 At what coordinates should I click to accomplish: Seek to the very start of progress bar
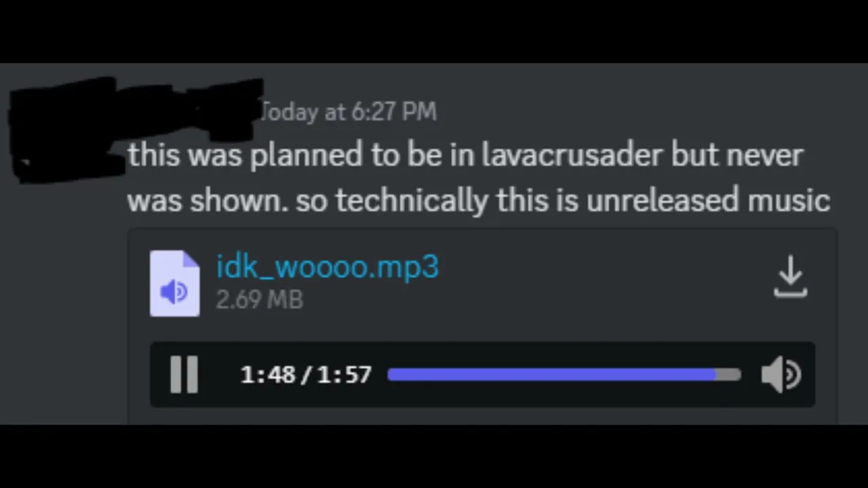(390, 375)
